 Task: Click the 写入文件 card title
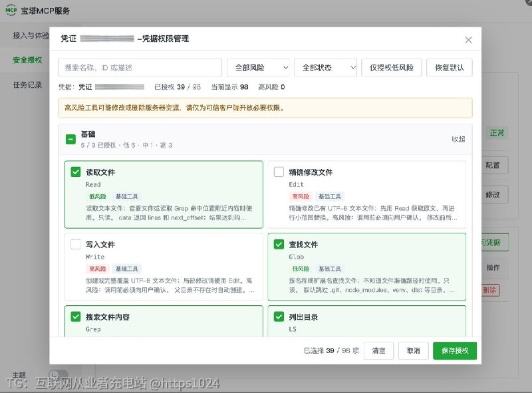(100, 245)
